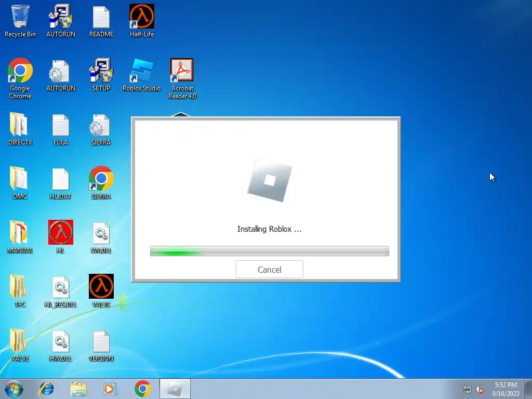Select the Acrobat Reader 4.0 shortcut

click(182, 78)
